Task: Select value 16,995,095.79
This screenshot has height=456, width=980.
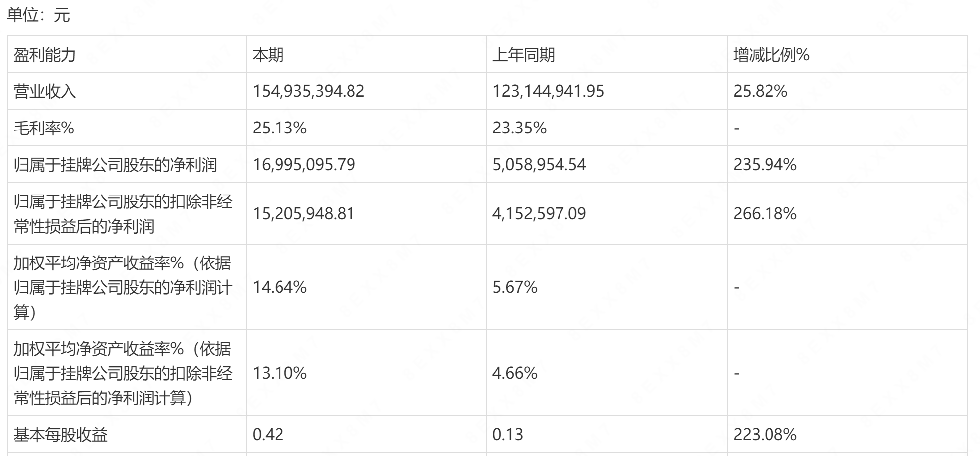Action: [x=304, y=165]
